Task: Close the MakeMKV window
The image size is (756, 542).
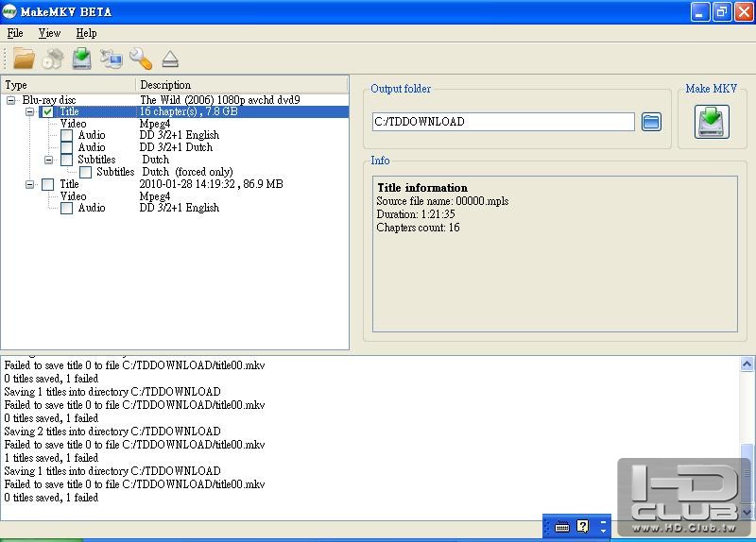Action: 744,11
